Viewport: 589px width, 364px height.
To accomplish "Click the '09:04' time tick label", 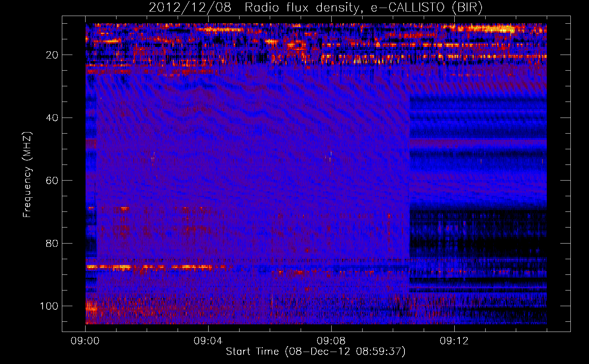I will (208, 341).
